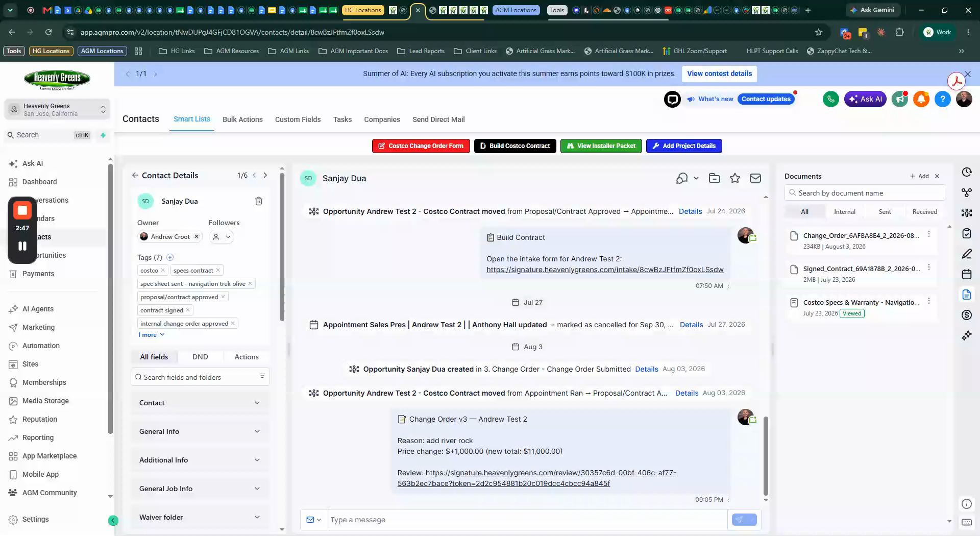The image size is (980, 536).
Task: Open the appointments calendar icon in right rail
Action: click(967, 274)
